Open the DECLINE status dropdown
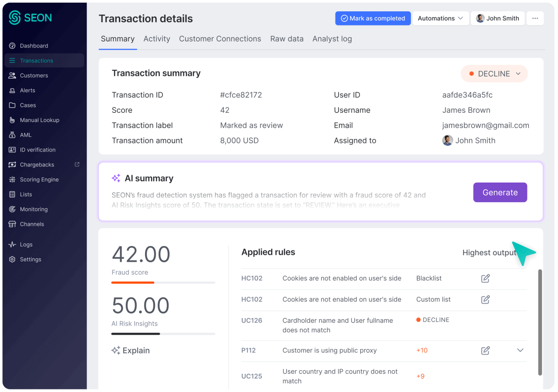This screenshot has height=392, width=558. tap(494, 74)
